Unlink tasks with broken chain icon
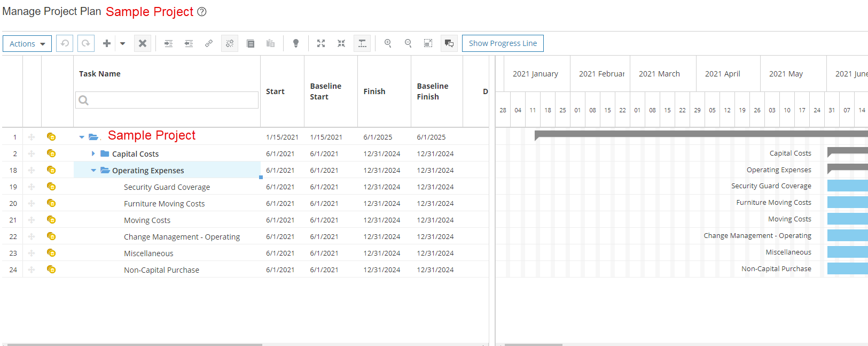 (x=230, y=43)
